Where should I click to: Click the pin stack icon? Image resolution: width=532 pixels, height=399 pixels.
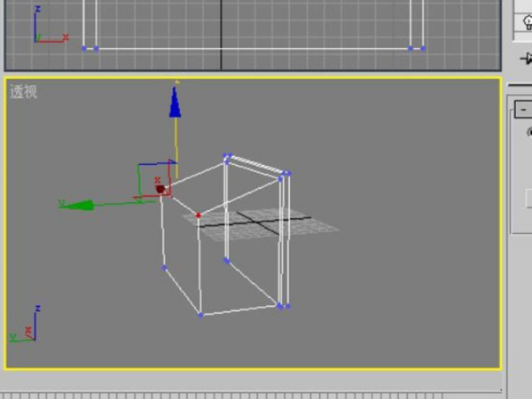(526, 58)
